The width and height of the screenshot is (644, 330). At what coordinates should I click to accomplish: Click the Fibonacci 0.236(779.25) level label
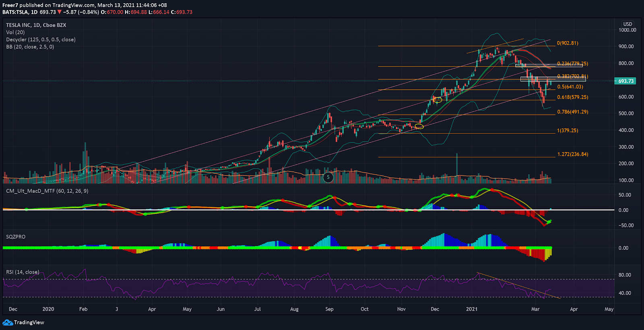pyautogui.click(x=572, y=64)
